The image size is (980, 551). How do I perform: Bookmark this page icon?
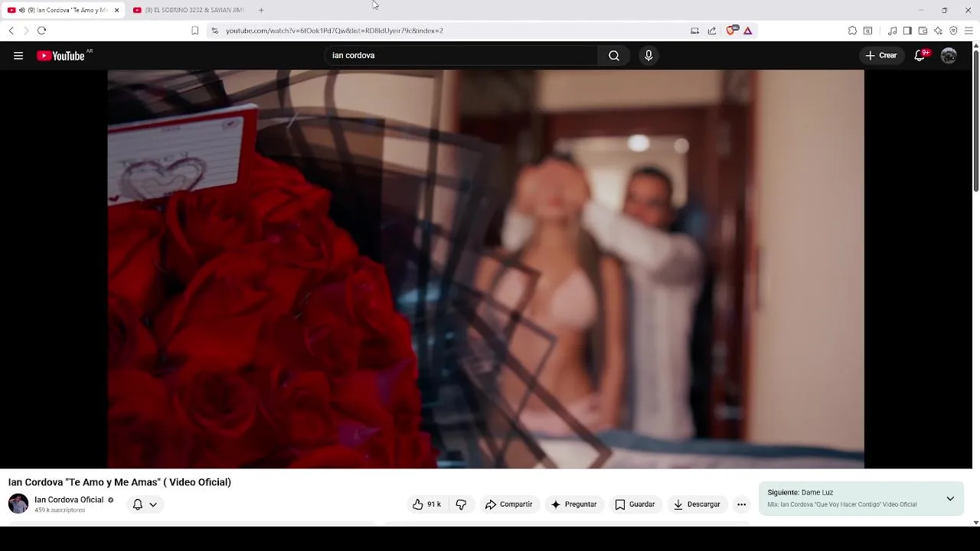(x=194, y=31)
